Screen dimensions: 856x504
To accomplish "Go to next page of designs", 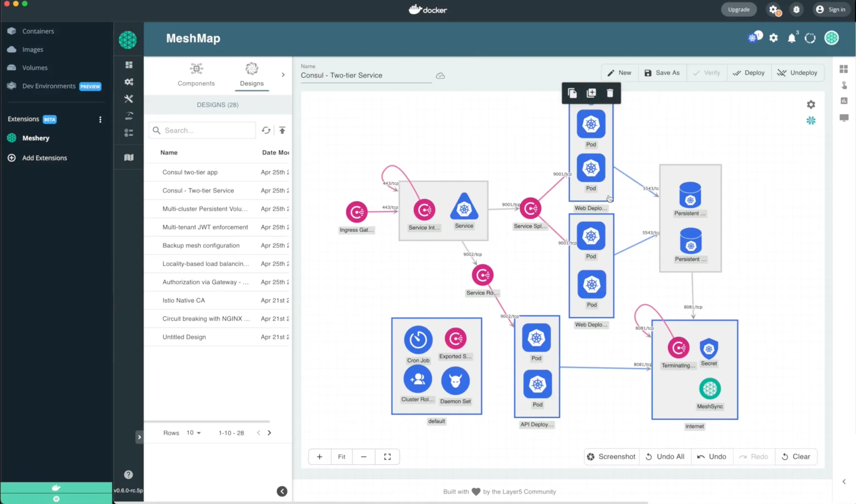I will click(269, 433).
